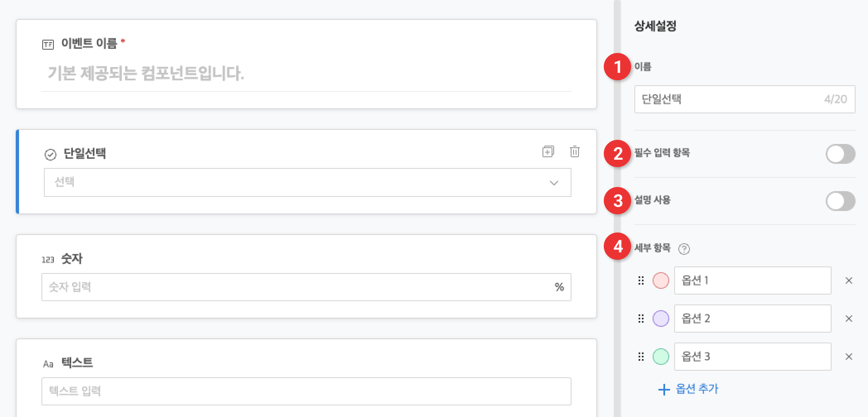Remove 옵션 2 with its X icon
The width and height of the screenshot is (868, 417).
click(x=849, y=319)
